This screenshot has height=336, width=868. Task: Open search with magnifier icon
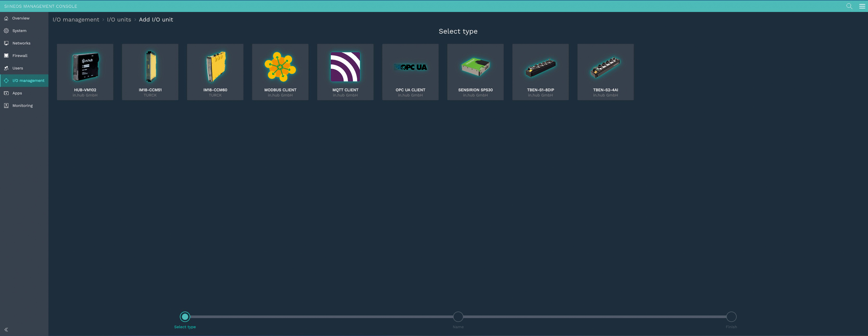849,6
